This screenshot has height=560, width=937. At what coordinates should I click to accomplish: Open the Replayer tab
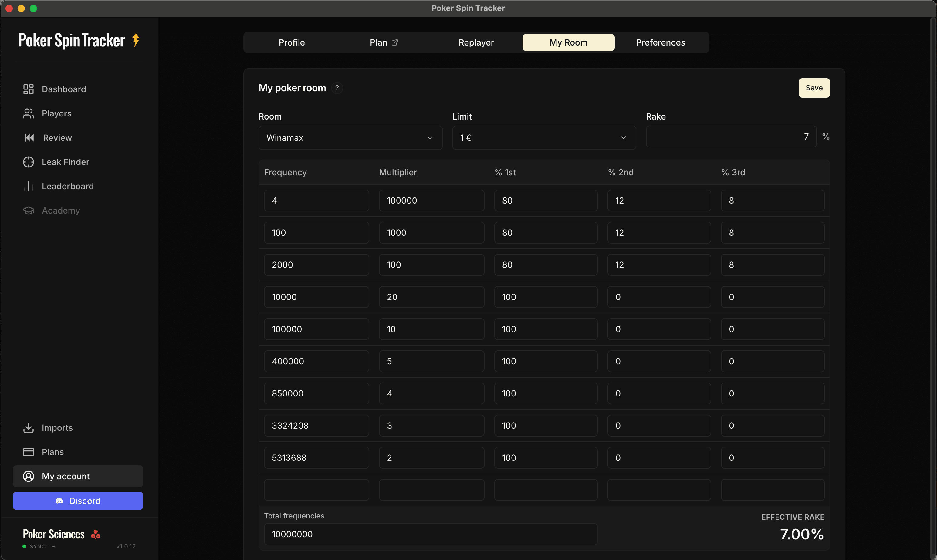pyautogui.click(x=475, y=42)
